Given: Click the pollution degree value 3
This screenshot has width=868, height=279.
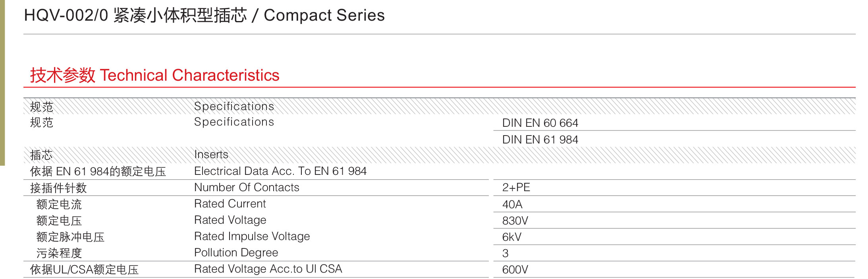Looking at the screenshot, I should (505, 254).
